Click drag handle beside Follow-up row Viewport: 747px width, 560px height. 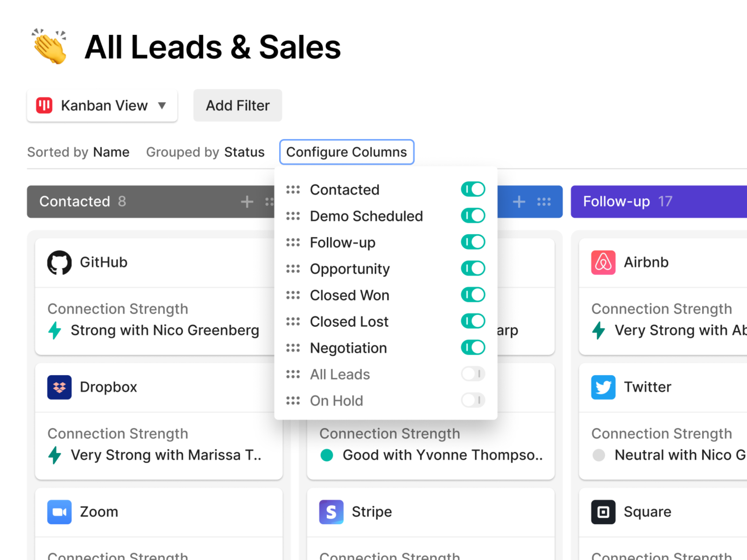pyautogui.click(x=293, y=242)
